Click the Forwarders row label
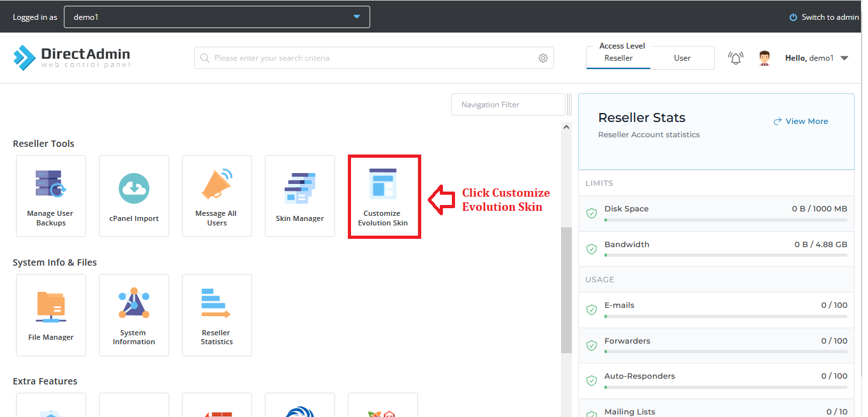The width and height of the screenshot is (868, 417). pyautogui.click(x=627, y=341)
